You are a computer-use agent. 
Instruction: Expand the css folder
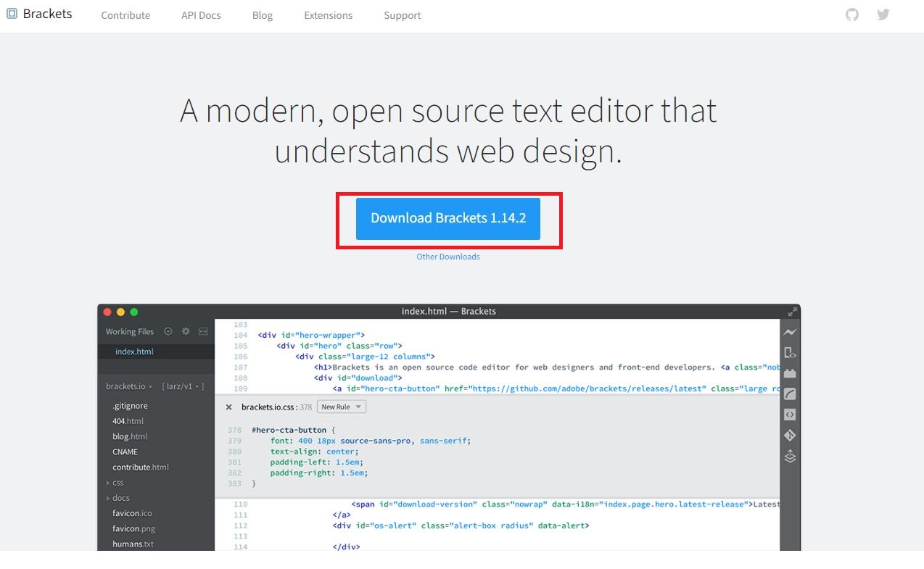(x=116, y=483)
